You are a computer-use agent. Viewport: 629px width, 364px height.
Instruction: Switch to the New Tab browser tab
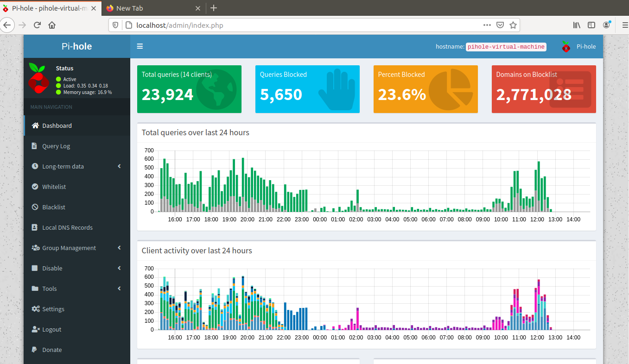153,8
